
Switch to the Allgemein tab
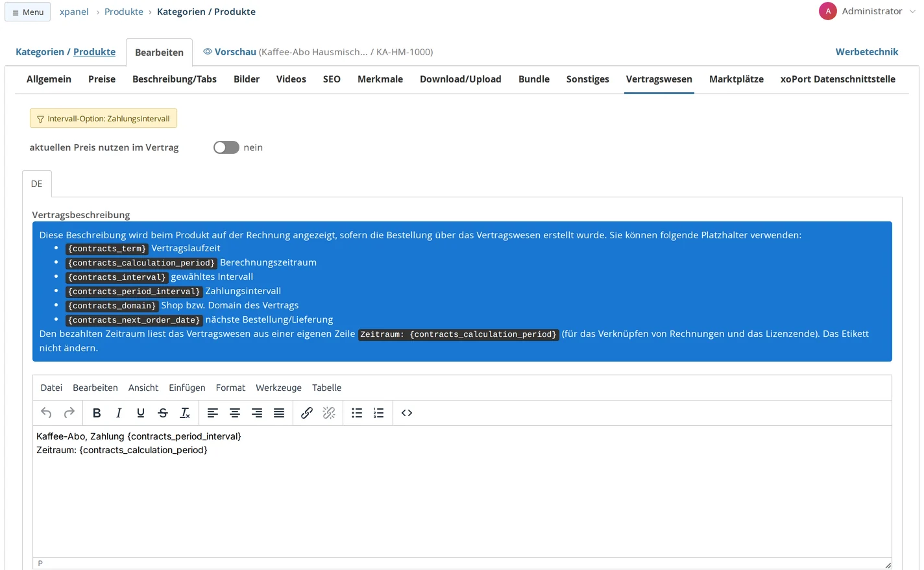pyautogui.click(x=49, y=79)
